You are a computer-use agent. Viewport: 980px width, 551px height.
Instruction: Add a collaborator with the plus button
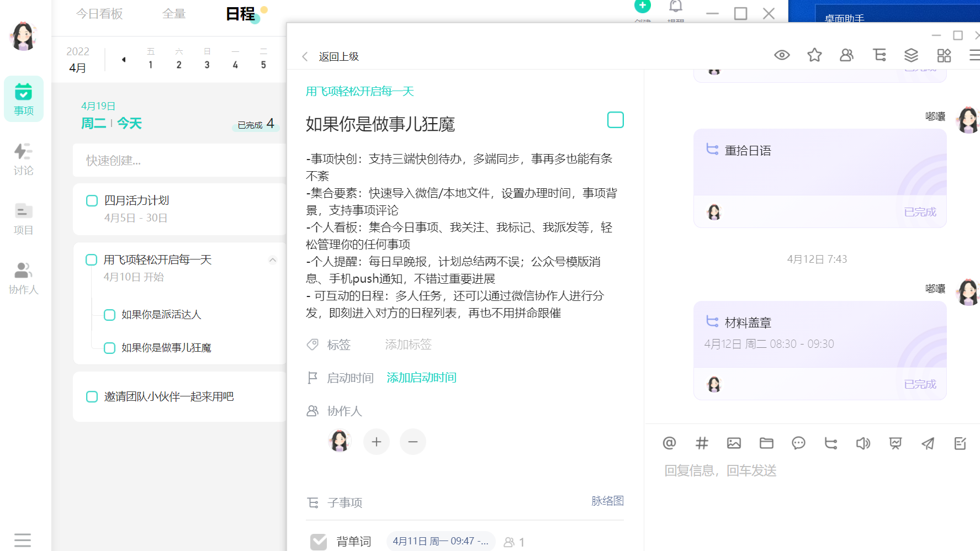[x=377, y=442]
